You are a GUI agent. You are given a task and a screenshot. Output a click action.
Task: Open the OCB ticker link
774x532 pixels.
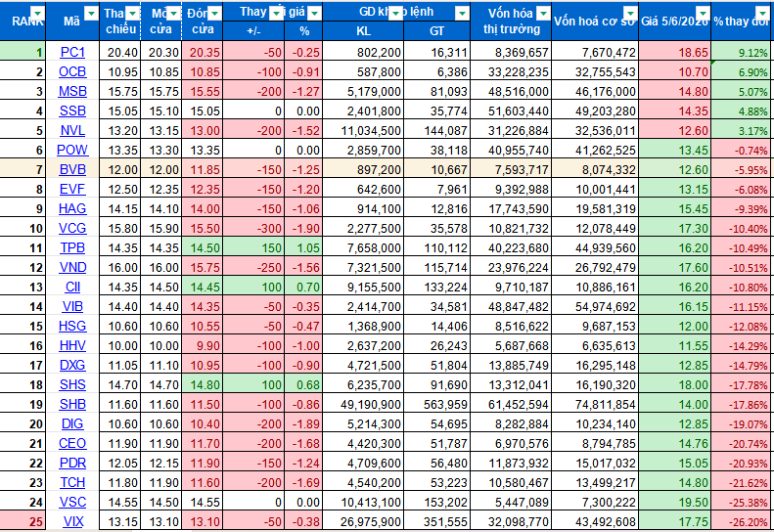tap(72, 72)
